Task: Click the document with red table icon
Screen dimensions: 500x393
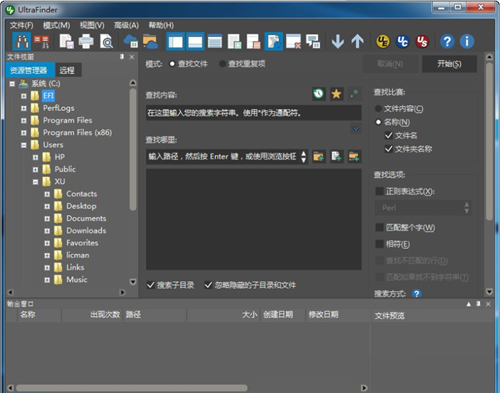Action: pyautogui.click(x=254, y=42)
